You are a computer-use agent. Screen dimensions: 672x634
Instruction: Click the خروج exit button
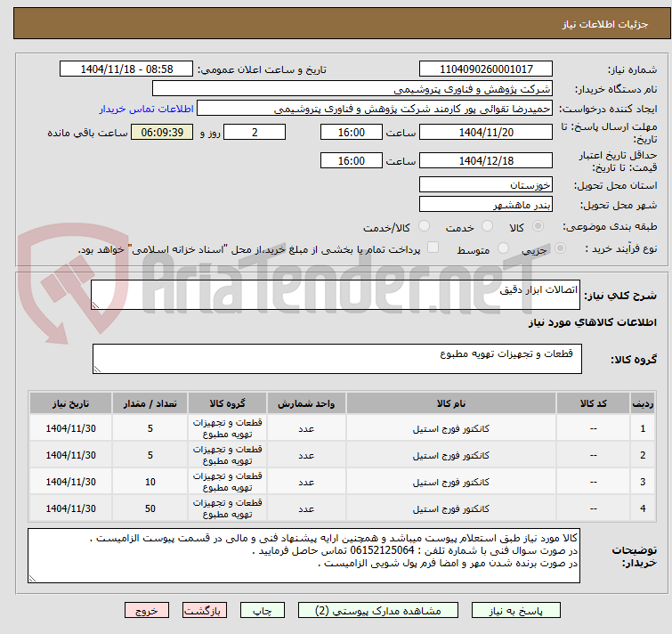(x=147, y=611)
